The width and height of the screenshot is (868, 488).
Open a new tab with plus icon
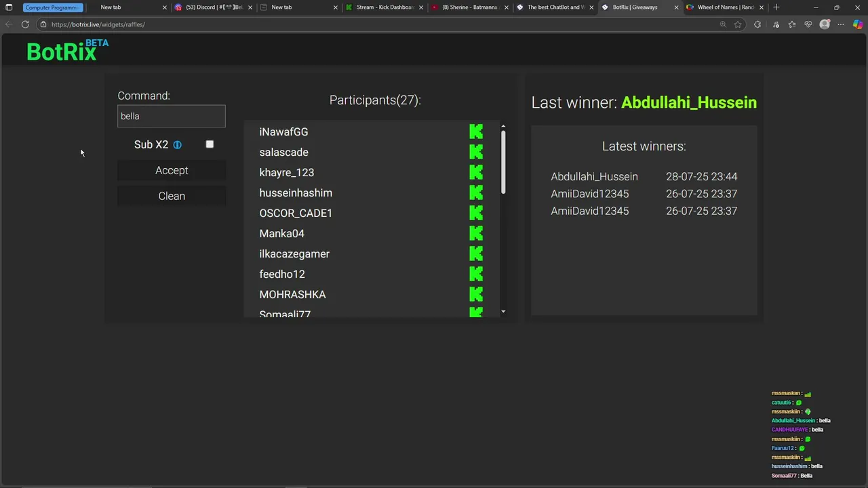pos(776,7)
